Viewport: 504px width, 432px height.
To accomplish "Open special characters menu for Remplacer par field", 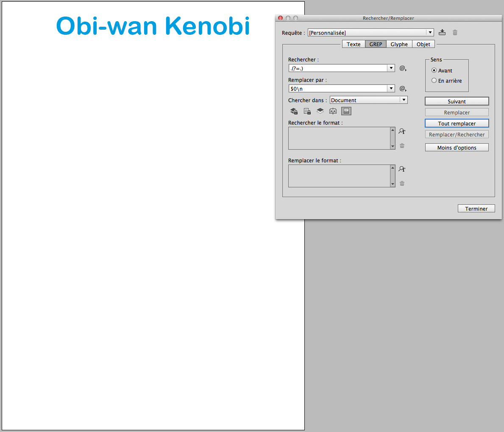I will point(403,89).
